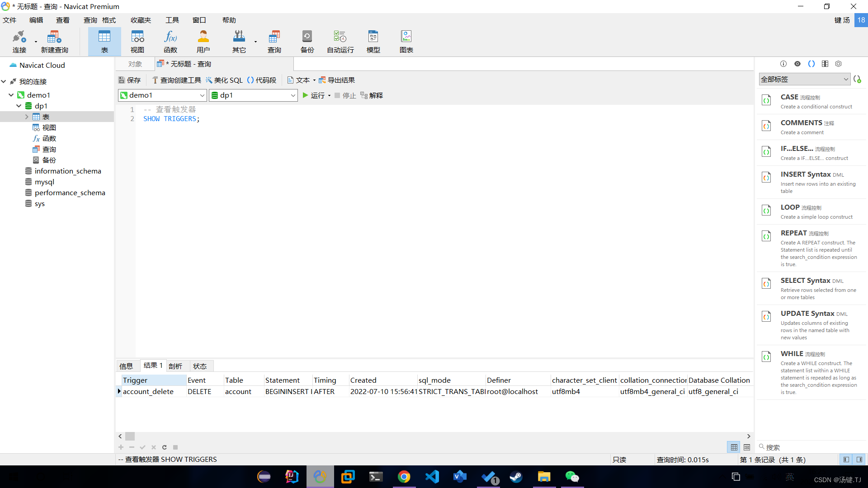Open Google Chrome from the taskbar
Viewport: 868px width, 488px height.
[404, 477]
